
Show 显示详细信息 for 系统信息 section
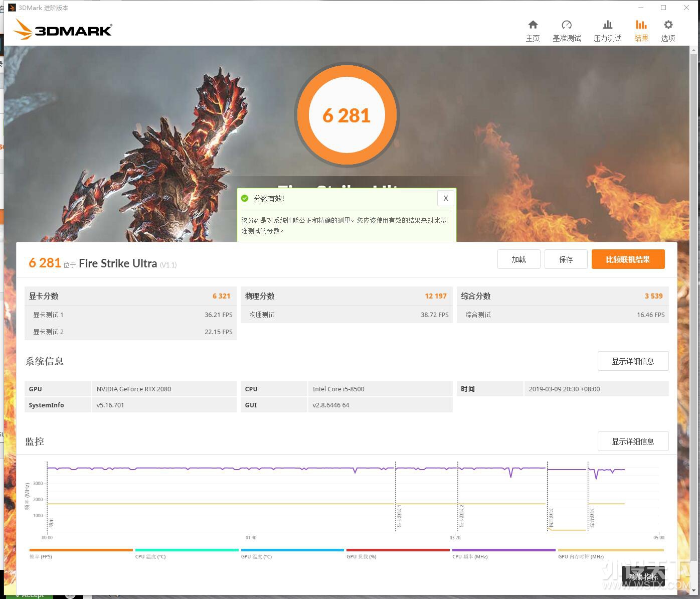click(633, 361)
